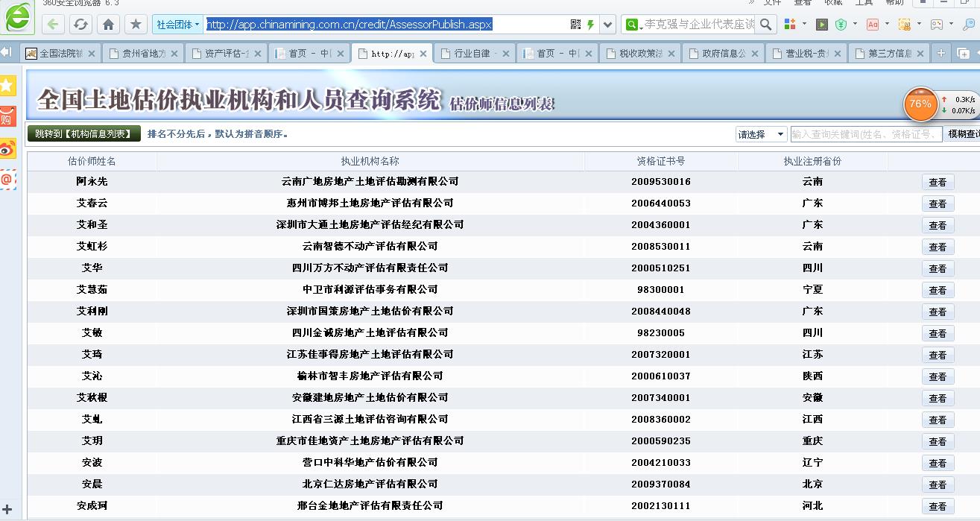Viewport: 980px width, 521px height.
Task: Expand the address bar history chevron
Action: coord(608,25)
